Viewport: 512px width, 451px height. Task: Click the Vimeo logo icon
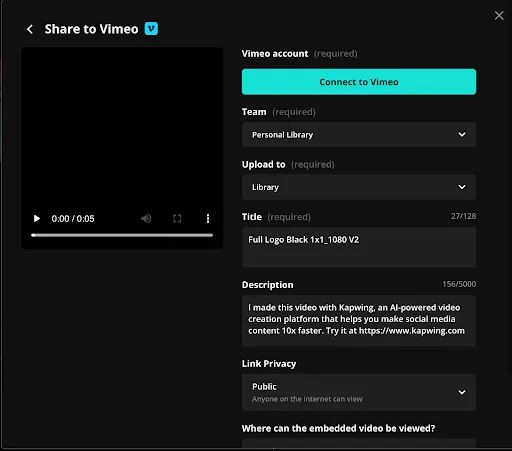click(x=151, y=29)
